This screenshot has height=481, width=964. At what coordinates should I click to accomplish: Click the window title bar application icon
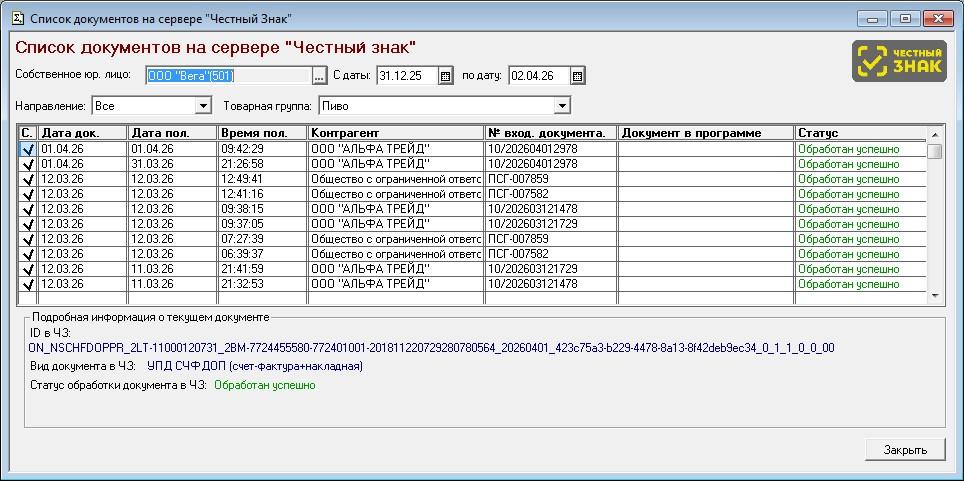point(18,18)
